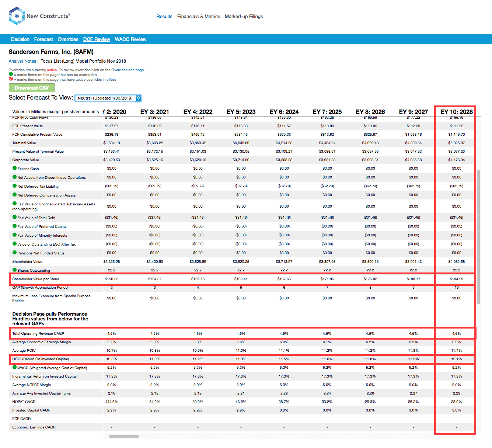Switch to the WACC Review tab
Viewport: 492px width, 448px height.
(x=130, y=39)
